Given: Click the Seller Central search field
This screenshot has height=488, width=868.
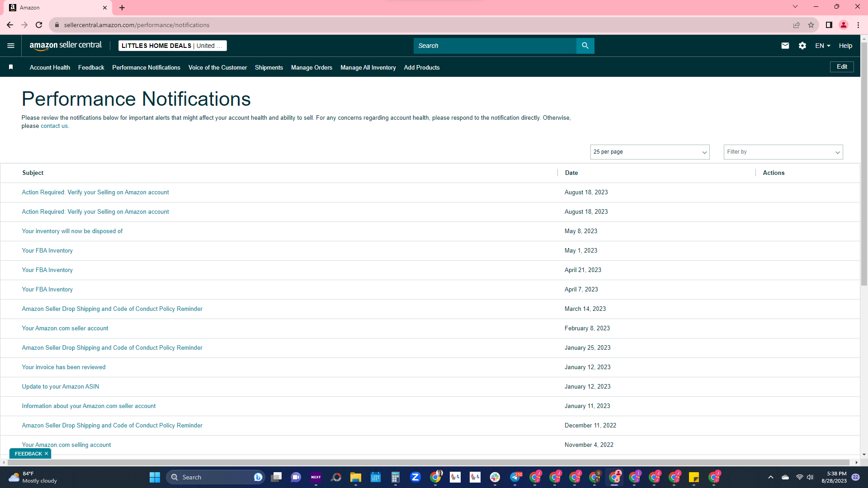Looking at the screenshot, I should coord(495,46).
